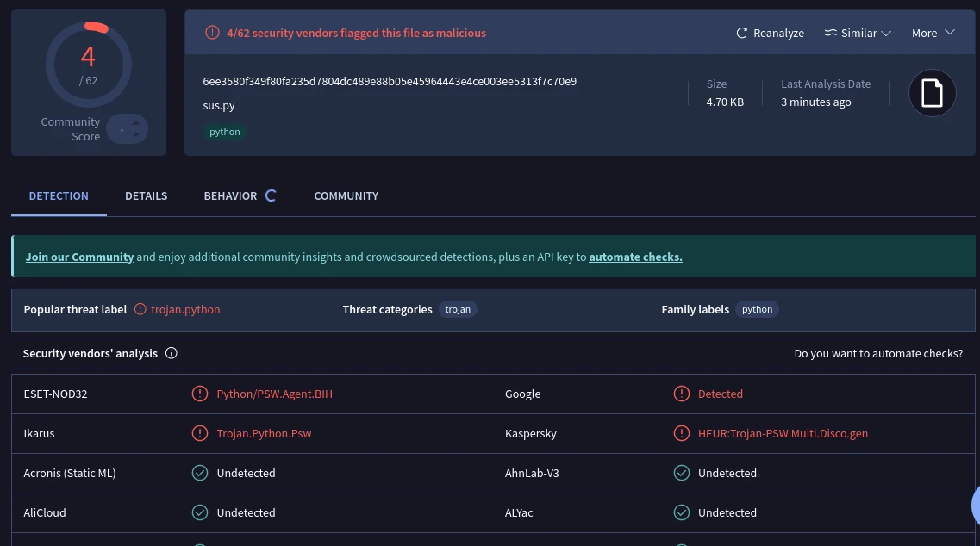Click the Ikarus vendor name

tap(39, 433)
